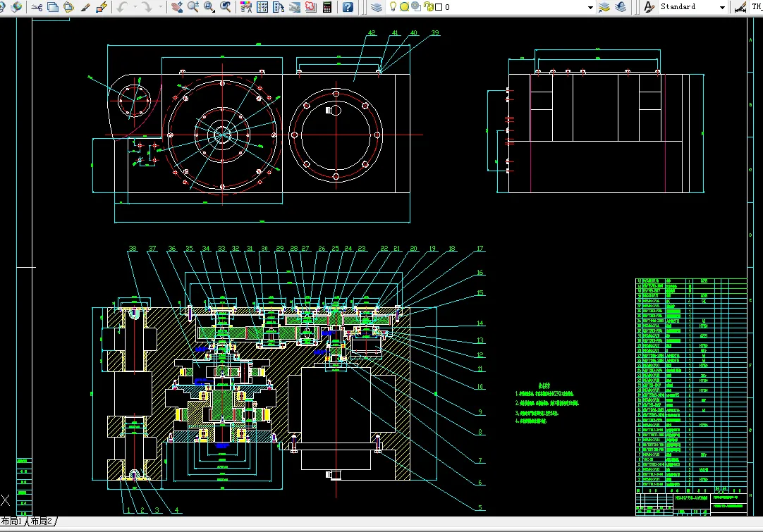Activate the Pan hand tool

pos(177,7)
